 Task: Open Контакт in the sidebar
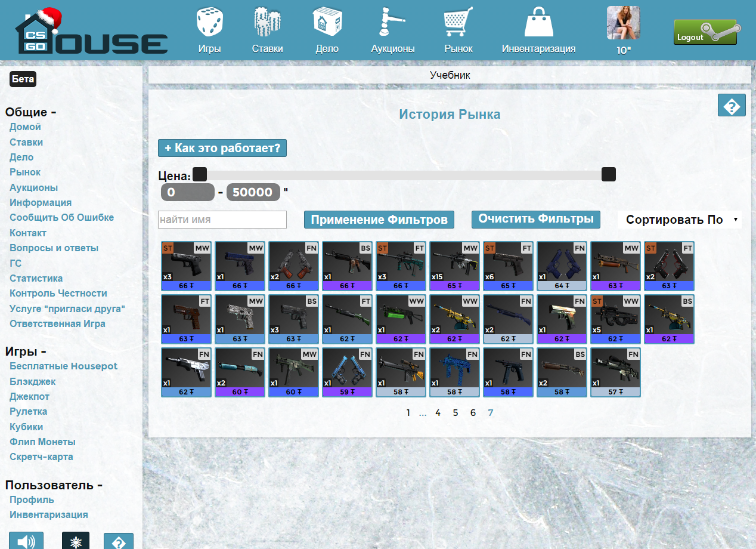click(28, 233)
